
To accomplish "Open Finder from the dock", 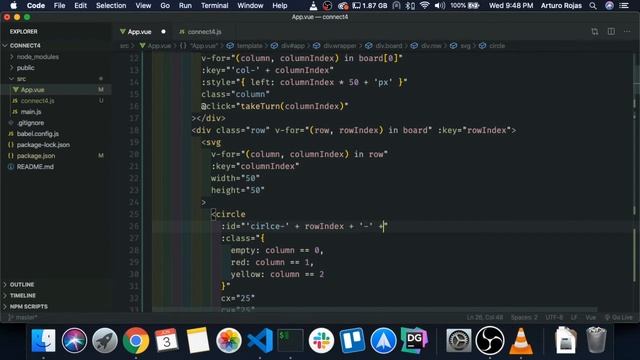I will click(x=43, y=340).
